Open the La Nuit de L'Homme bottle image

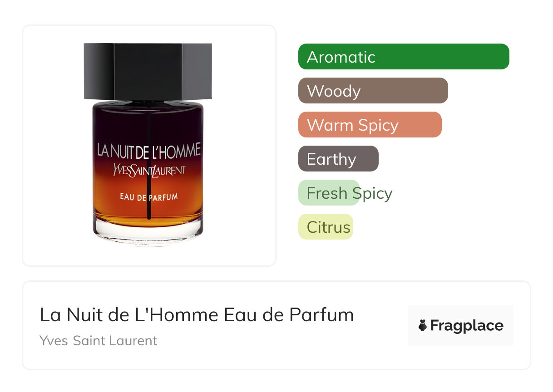click(148, 145)
